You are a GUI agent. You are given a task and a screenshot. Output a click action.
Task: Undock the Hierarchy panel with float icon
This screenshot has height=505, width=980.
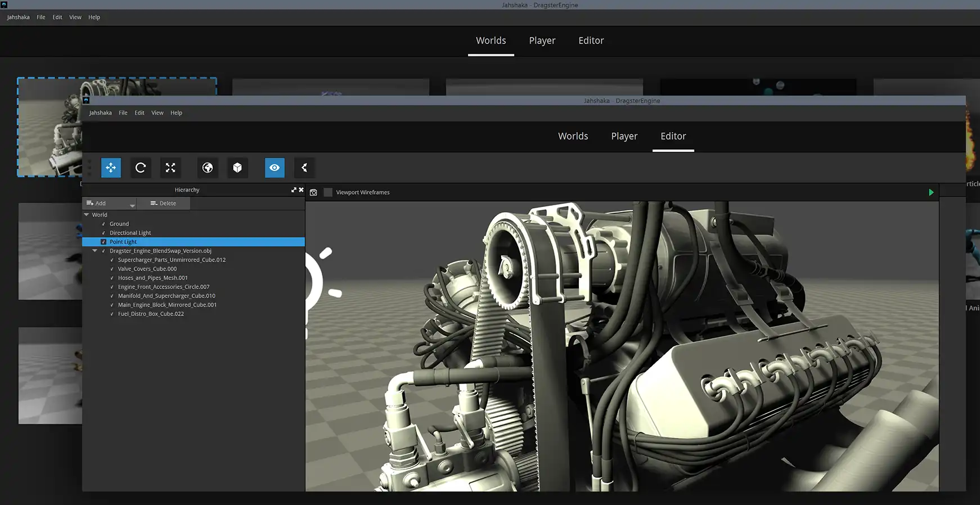pyautogui.click(x=294, y=190)
